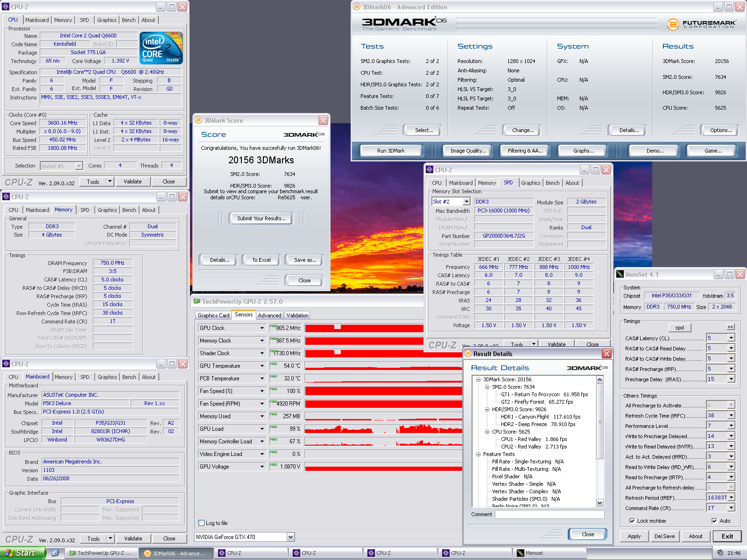Click the GPU Load sensor graph
Screen dimensions: 747x560
pos(383,429)
